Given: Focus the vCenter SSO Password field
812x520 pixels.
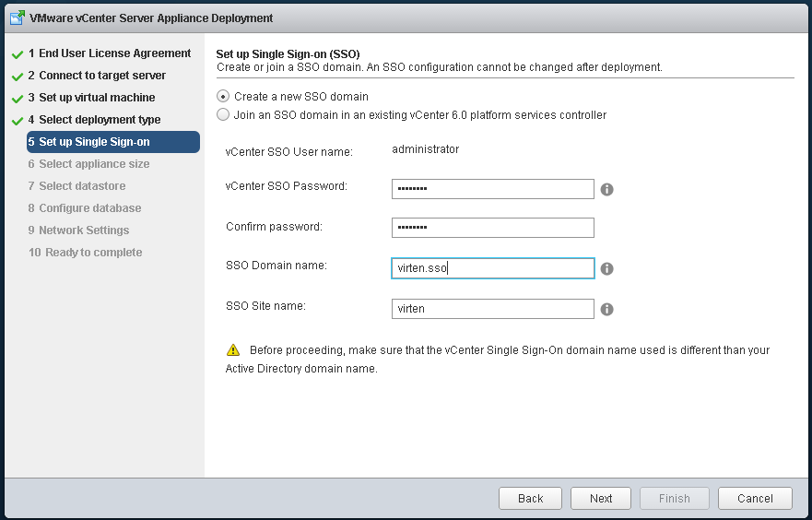Looking at the screenshot, I should tap(492, 189).
